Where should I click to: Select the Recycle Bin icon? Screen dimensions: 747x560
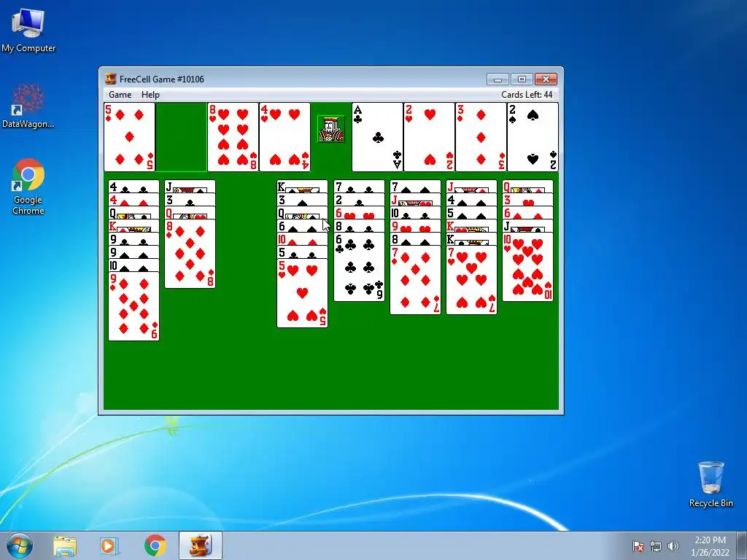click(x=711, y=484)
